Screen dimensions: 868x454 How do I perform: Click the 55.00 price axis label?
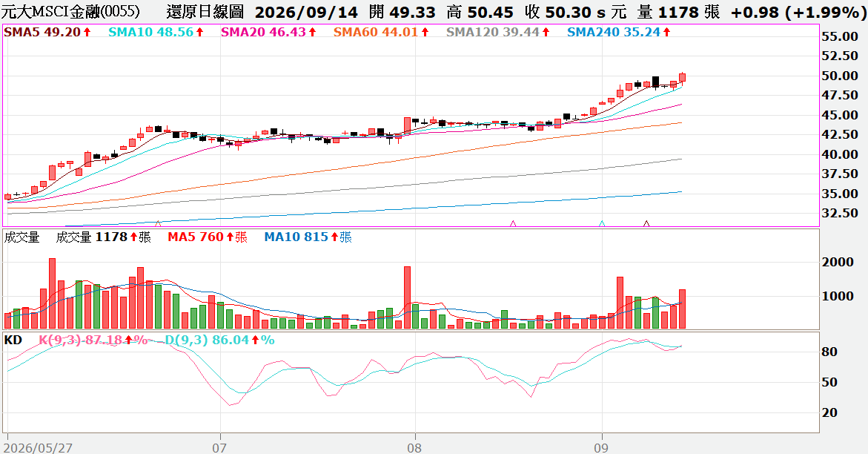840,36
